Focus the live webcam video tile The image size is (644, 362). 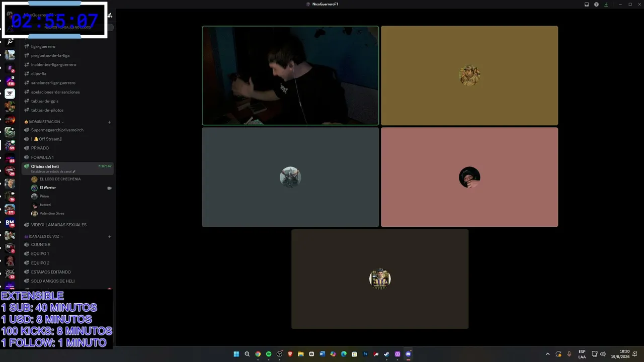pyautogui.click(x=290, y=75)
